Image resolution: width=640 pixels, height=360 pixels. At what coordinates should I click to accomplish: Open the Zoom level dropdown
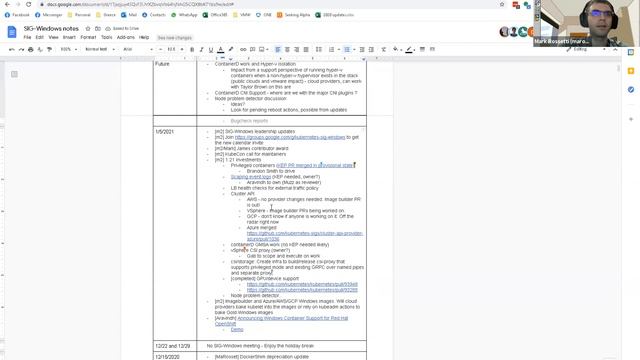[69, 49]
